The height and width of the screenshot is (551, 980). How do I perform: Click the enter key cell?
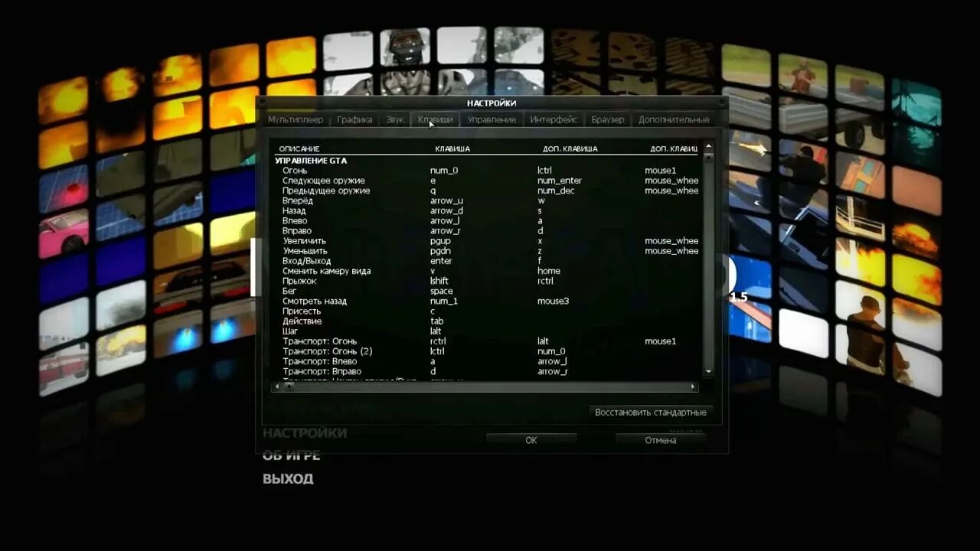(441, 261)
